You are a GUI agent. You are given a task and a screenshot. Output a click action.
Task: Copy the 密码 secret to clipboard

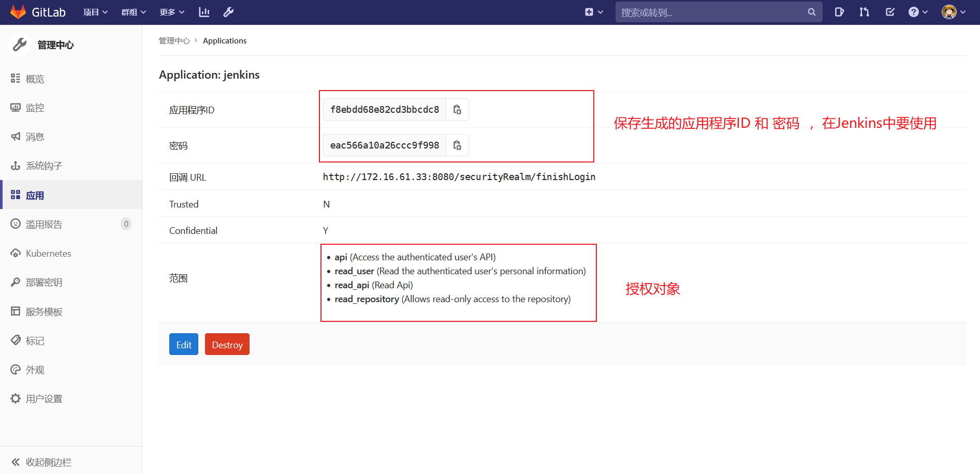click(457, 145)
